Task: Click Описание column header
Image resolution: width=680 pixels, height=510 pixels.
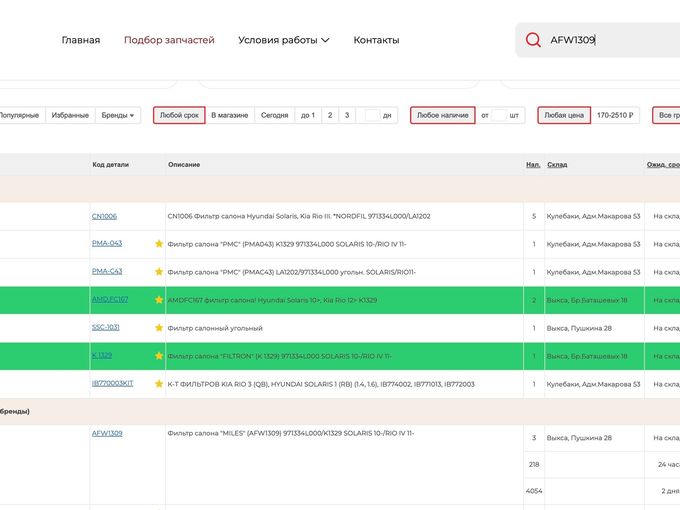Action: point(184,165)
